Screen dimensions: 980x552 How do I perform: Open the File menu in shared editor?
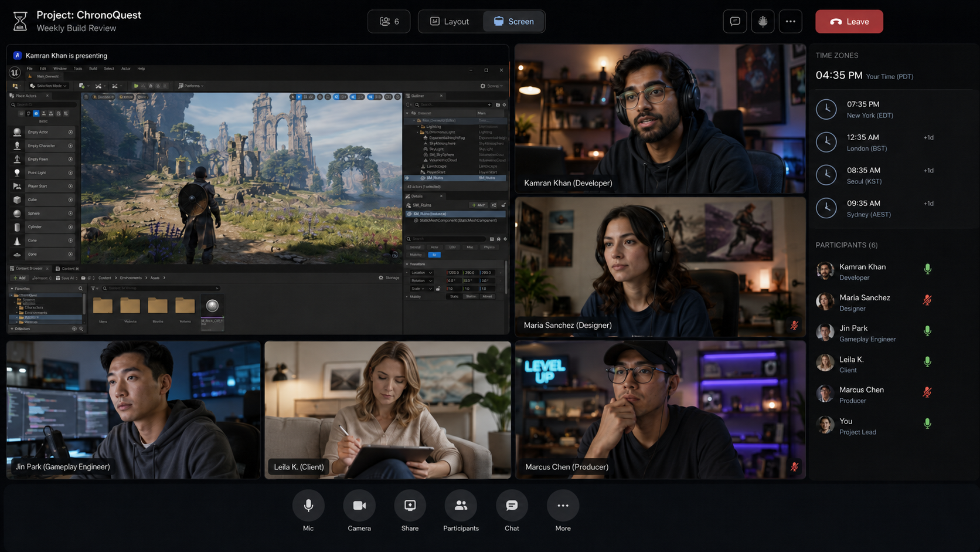29,69
